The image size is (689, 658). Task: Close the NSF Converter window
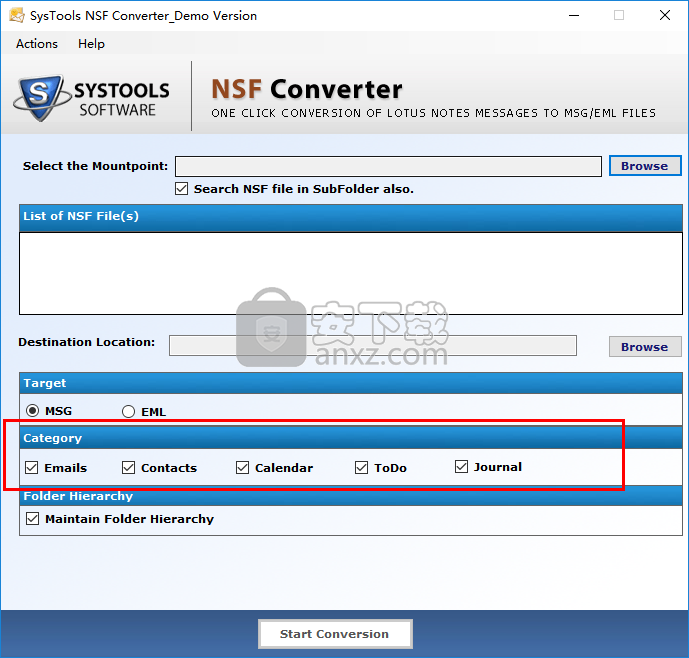(x=665, y=15)
